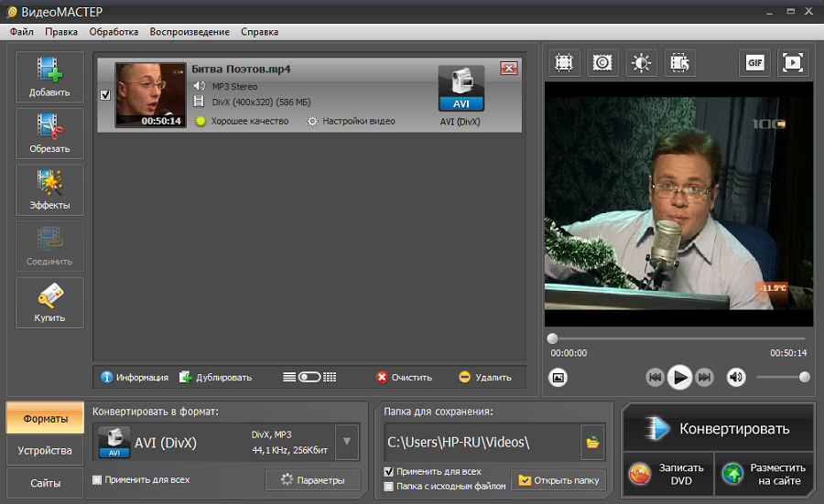
Task: Switch to the Устройства tab
Action: pyautogui.click(x=45, y=451)
